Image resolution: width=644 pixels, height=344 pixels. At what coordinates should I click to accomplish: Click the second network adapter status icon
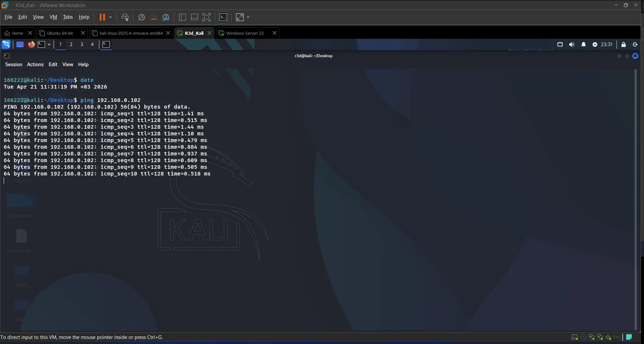pos(600,337)
